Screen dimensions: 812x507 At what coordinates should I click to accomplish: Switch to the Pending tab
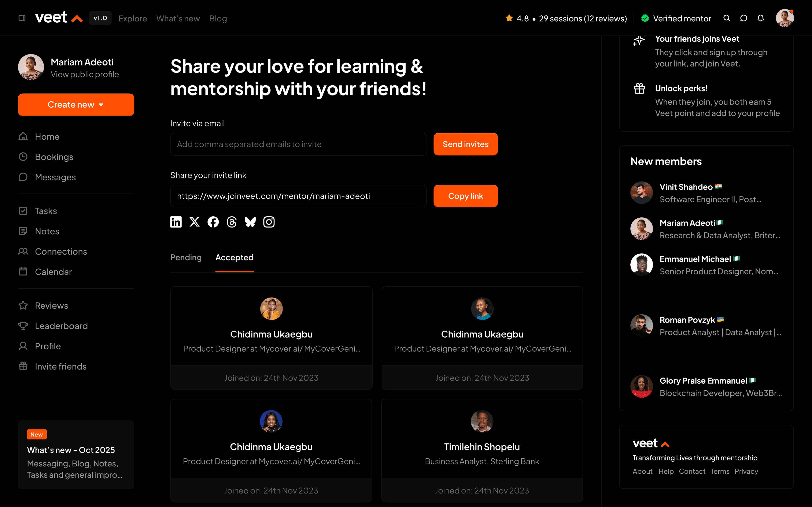pos(186,258)
